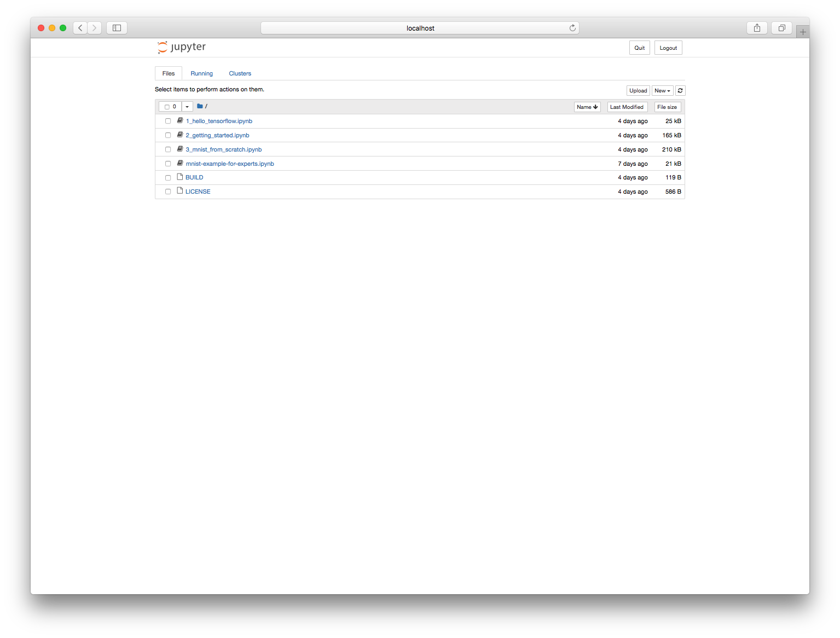Click the file icon next to LICENSE
The width and height of the screenshot is (840, 638).
point(179,190)
